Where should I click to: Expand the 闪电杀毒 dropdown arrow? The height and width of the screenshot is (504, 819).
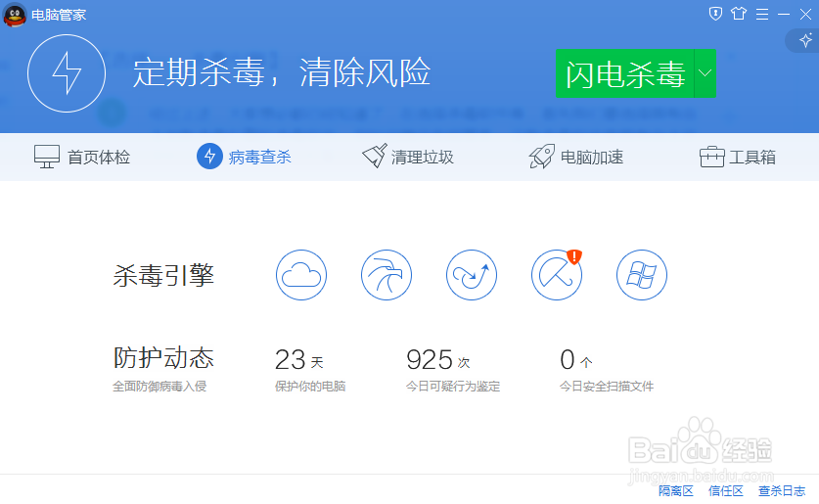coord(705,73)
